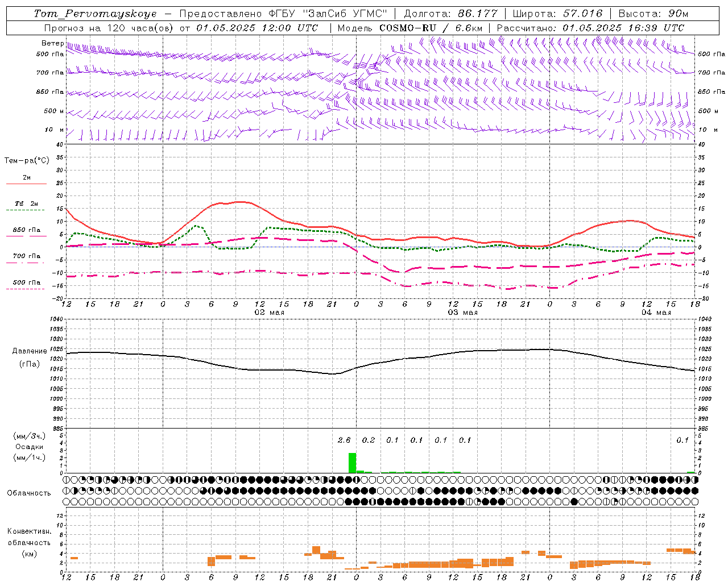Image resolution: width=728 pixels, height=582 pixels.
Task: Click the 04 мая date label
Action: (x=656, y=313)
